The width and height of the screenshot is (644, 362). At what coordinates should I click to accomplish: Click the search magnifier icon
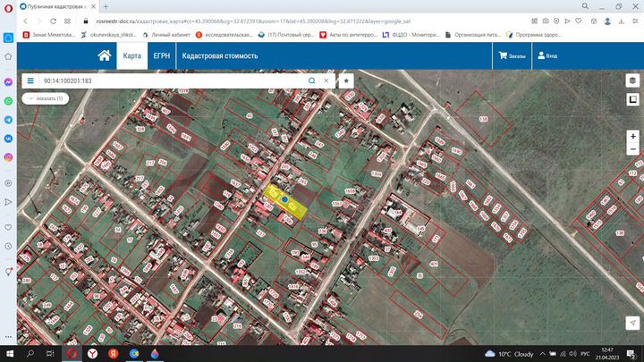(311, 80)
